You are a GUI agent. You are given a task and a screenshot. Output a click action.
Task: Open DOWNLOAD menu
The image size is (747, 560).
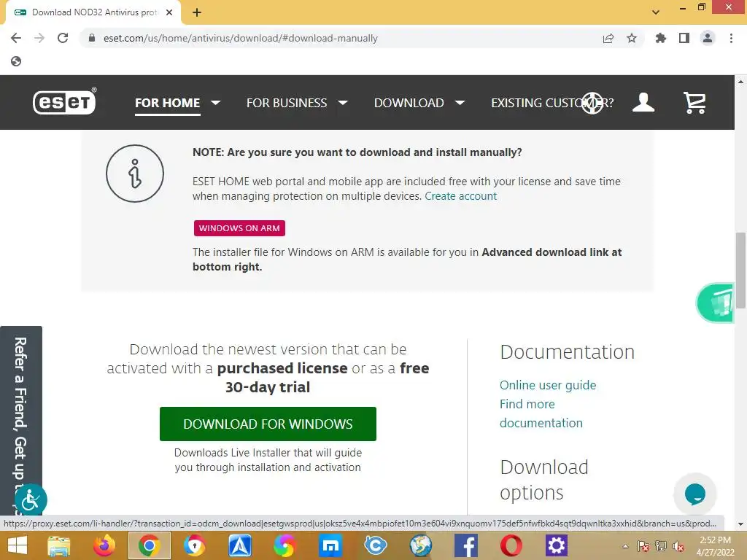click(x=409, y=103)
